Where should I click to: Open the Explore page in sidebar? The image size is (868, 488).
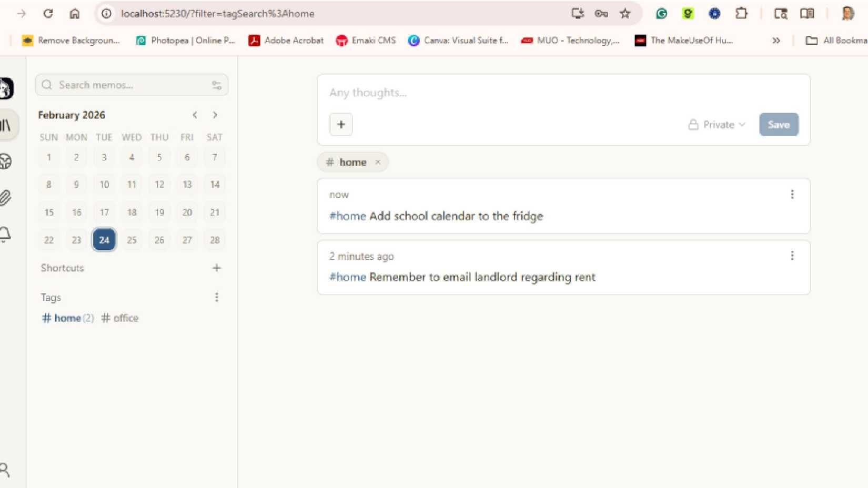[x=6, y=161]
